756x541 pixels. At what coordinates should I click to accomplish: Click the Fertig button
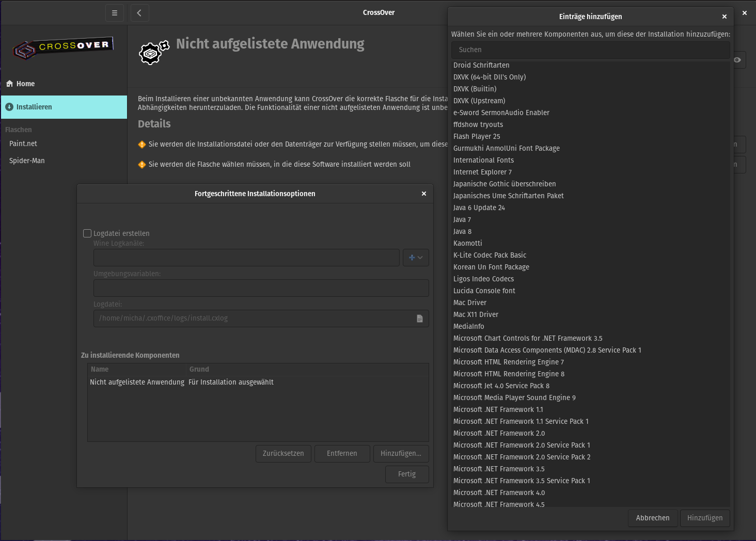pyautogui.click(x=406, y=474)
